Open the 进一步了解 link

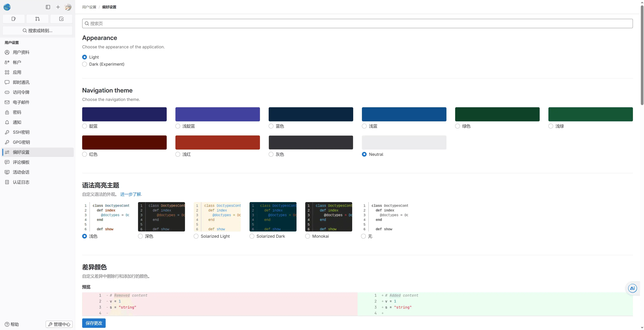[130, 194]
